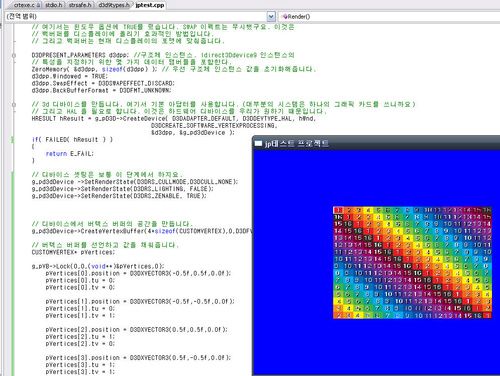Viewport: 500px width, 376px height.
Task: Click pVertices[2].position assignment
Action: point(136,329)
